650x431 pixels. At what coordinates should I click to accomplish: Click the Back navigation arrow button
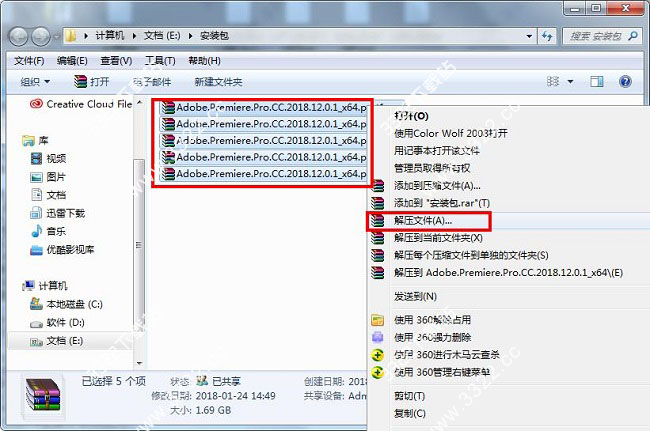pyautogui.click(x=19, y=36)
